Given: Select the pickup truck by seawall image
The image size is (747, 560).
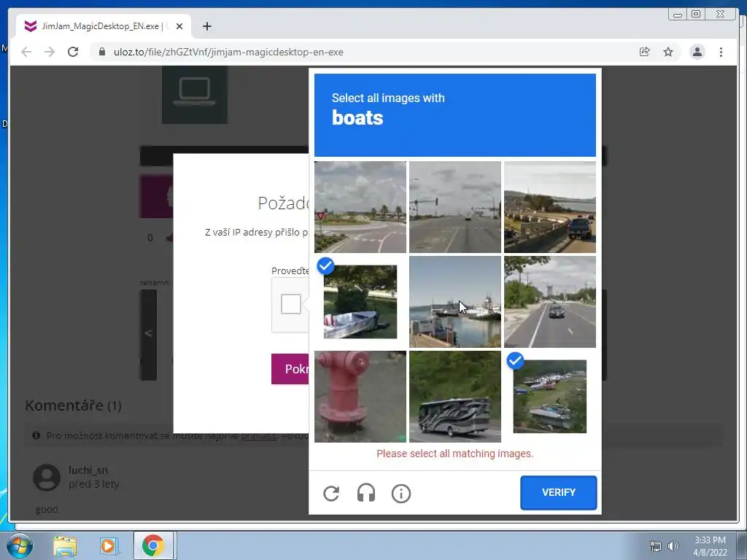Looking at the screenshot, I should pos(550,206).
